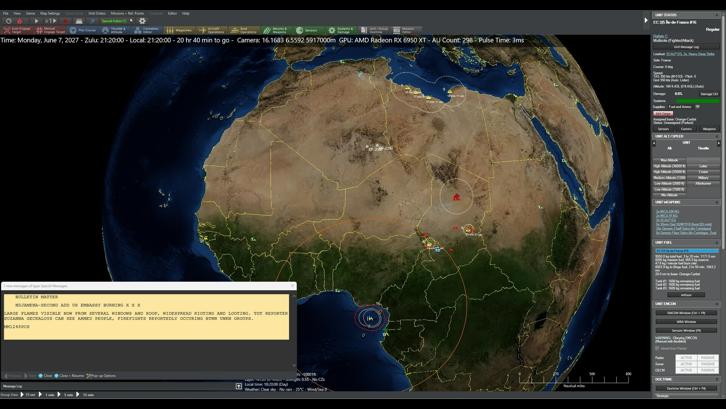Click the Sensors button under unit status
The width and height of the screenshot is (726, 409).
point(663,129)
